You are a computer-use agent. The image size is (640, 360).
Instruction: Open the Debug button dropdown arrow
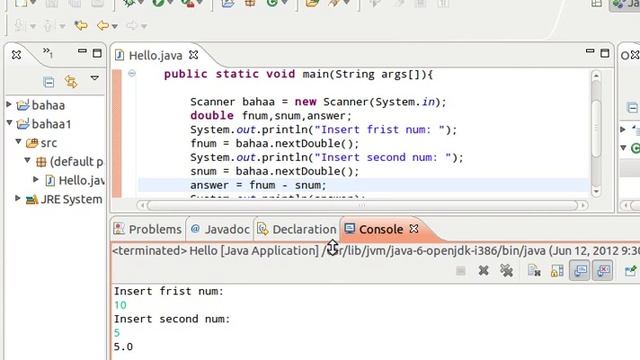[x=141, y=3]
